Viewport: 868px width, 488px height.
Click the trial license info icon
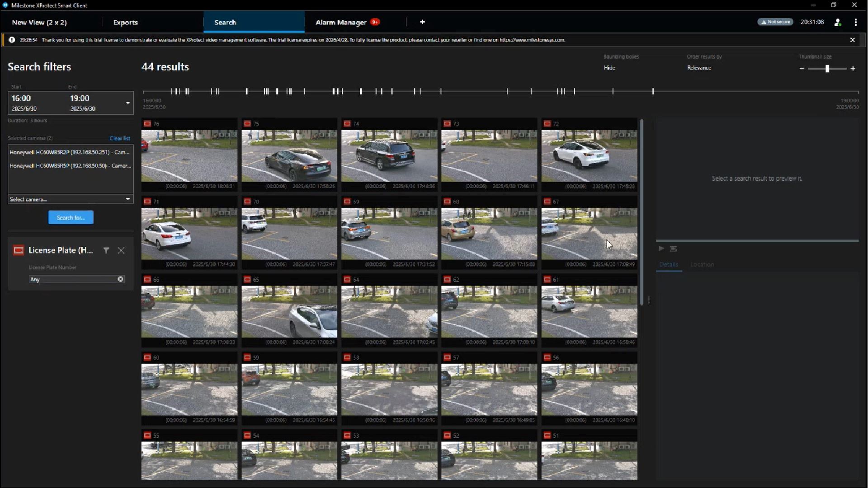pyautogui.click(x=12, y=40)
